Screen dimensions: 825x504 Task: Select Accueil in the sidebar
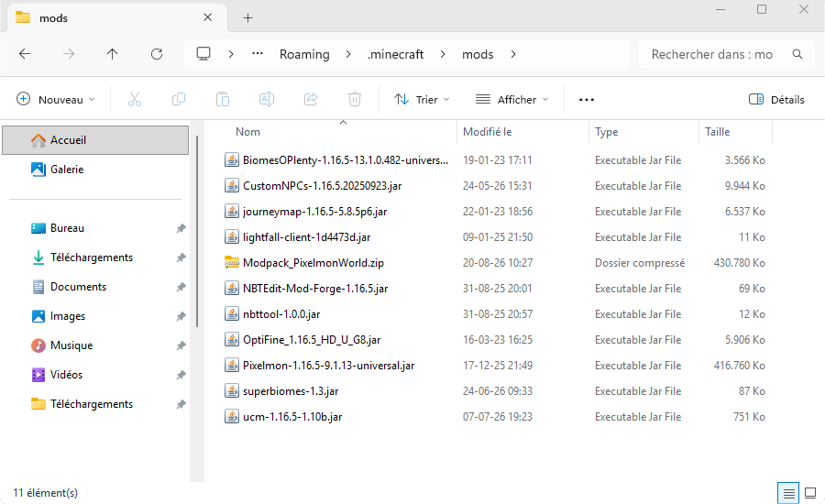[x=95, y=140]
